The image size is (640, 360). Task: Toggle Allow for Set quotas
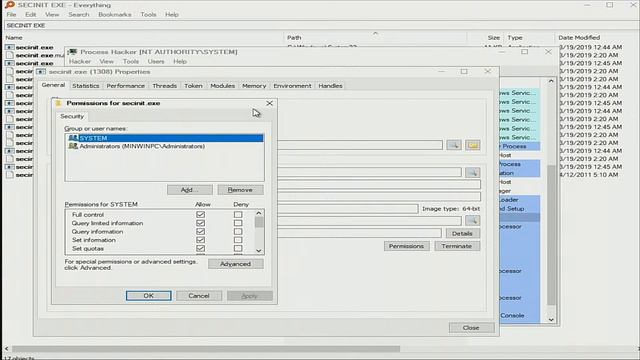[200, 249]
